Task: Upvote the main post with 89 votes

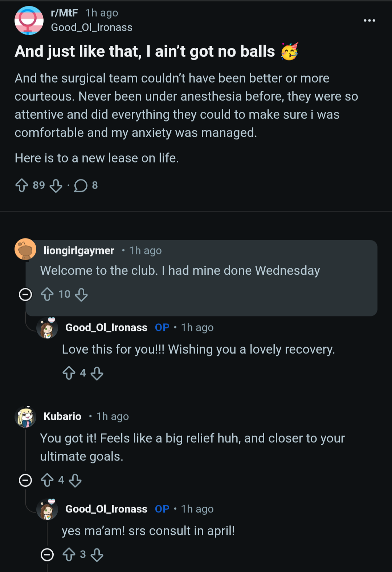Action: pyautogui.click(x=22, y=185)
